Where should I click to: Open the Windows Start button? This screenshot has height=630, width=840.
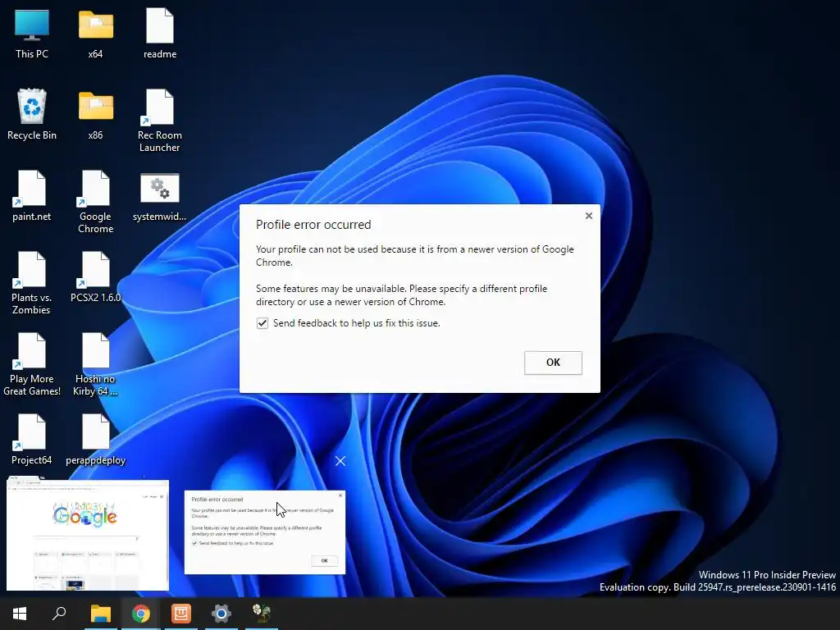20,614
